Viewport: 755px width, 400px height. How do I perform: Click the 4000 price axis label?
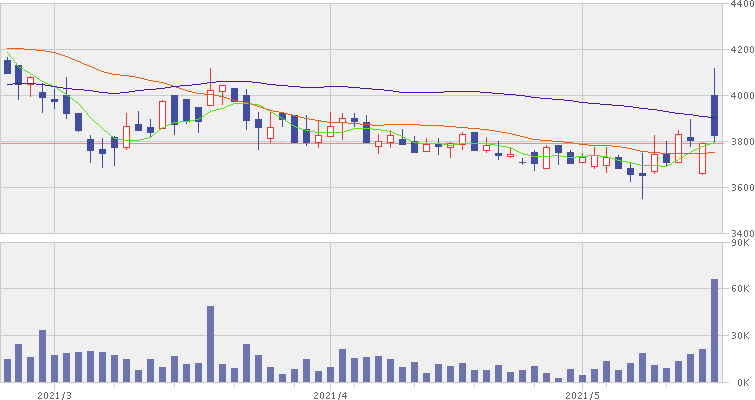point(740,96)
